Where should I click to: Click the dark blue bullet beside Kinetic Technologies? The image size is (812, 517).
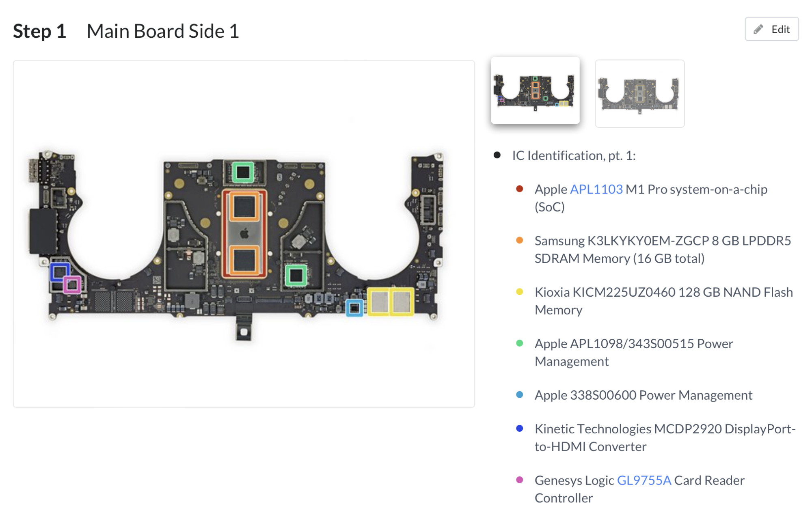pyautogui.click(x=519, y=428)
